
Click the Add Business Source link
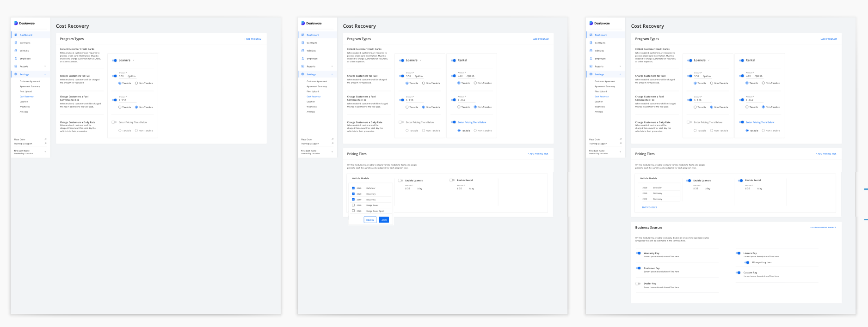(x=823, y=228)
